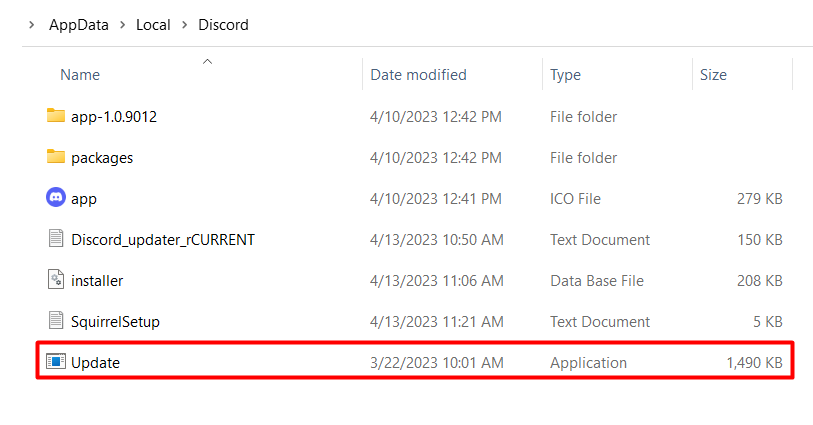Viewport: 813px width, 425px height.
Task: Click the 150 KB size value
Action: click(760, 239)
